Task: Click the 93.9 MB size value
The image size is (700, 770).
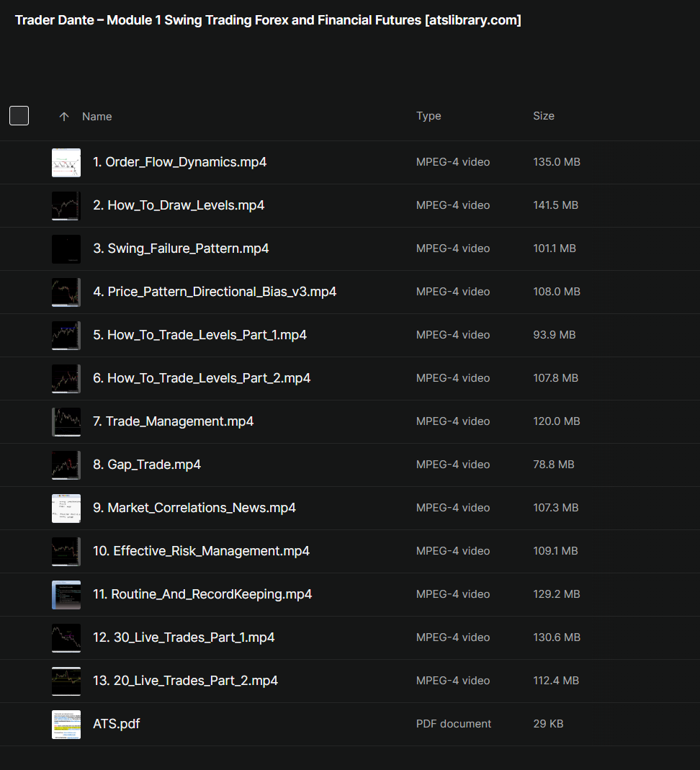Action: 555,335
